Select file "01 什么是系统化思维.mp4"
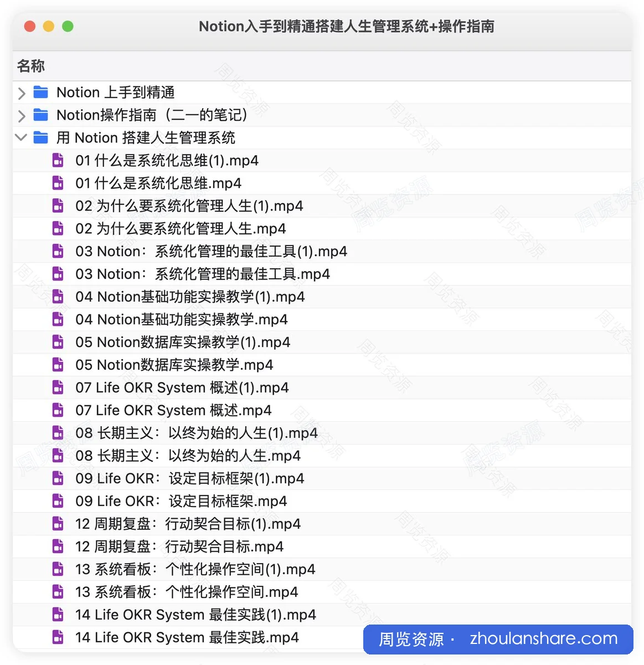 coord(158,183)
